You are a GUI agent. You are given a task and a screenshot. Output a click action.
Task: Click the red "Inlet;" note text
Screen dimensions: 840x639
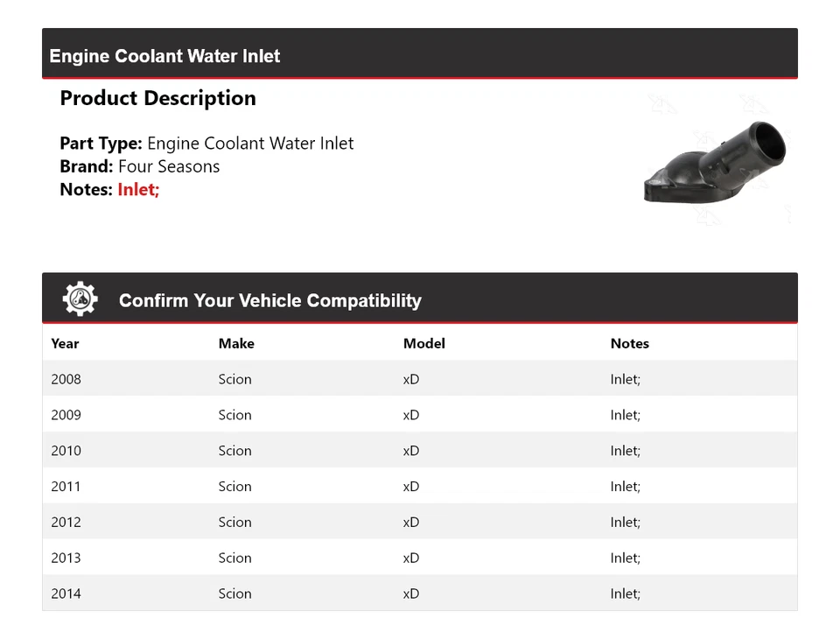(x=138, y=189)
